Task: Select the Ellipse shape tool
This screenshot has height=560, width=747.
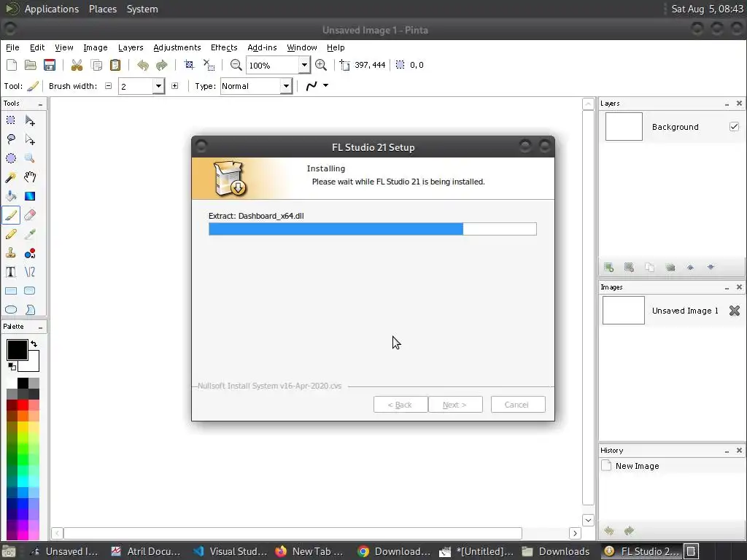Action: pyautogui.click(x=10, y=310)
